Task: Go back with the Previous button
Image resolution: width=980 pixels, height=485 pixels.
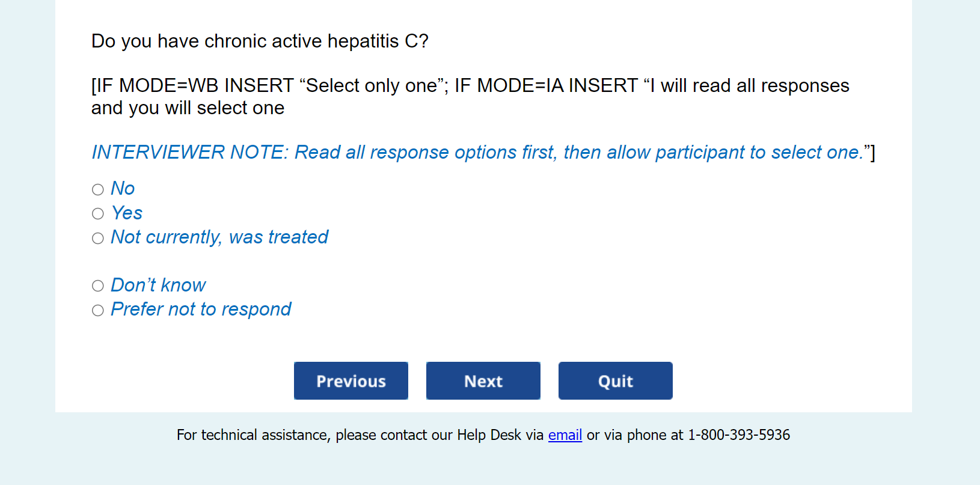Action: coord(351,381)
